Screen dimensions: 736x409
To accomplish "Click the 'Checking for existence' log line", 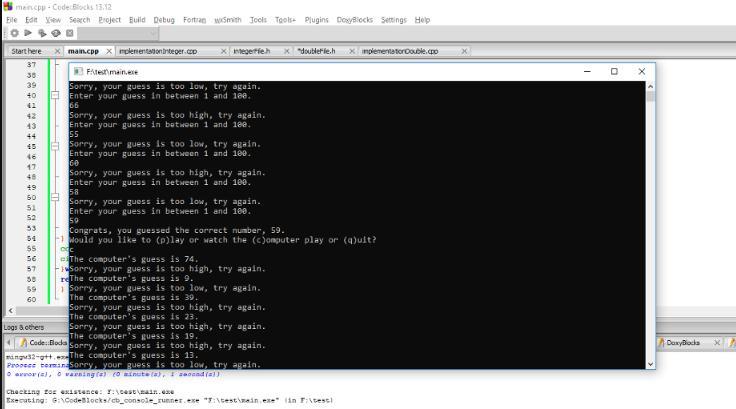I will point(90,392).
